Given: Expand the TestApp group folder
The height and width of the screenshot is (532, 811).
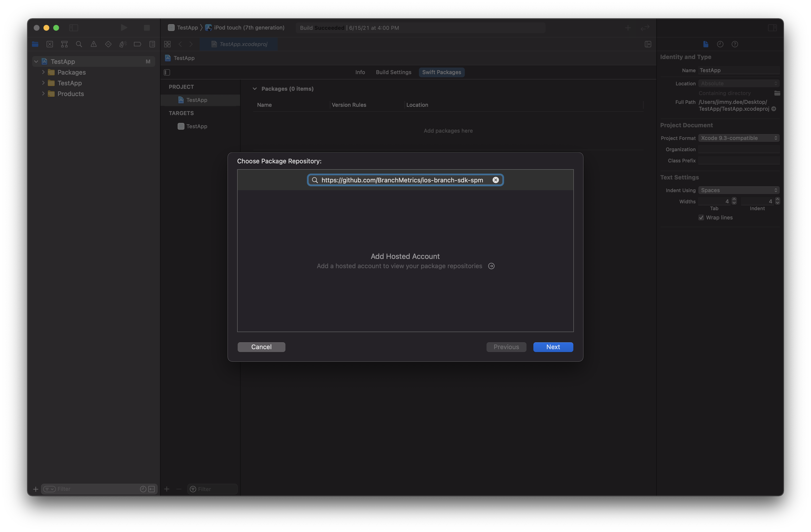Looking at the screenshot, I should point(43,83).
